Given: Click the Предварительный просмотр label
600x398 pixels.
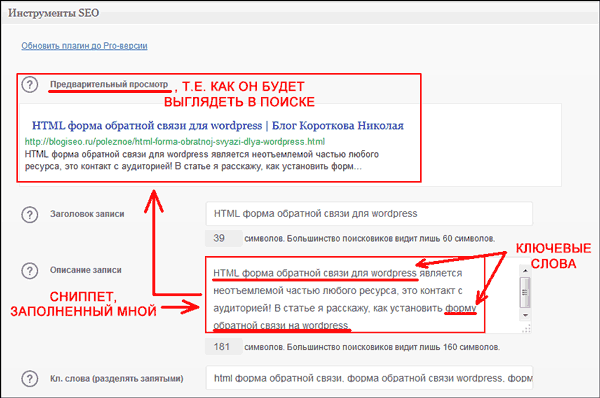Looking at the screenshot, I should pos(109,84).
